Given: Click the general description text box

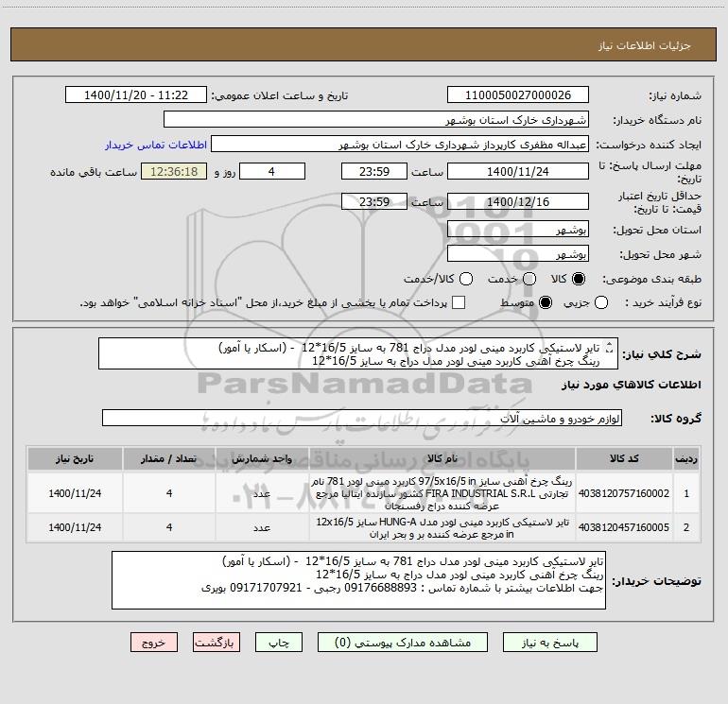Looking at the screenshot, I should tap(358, 353).
